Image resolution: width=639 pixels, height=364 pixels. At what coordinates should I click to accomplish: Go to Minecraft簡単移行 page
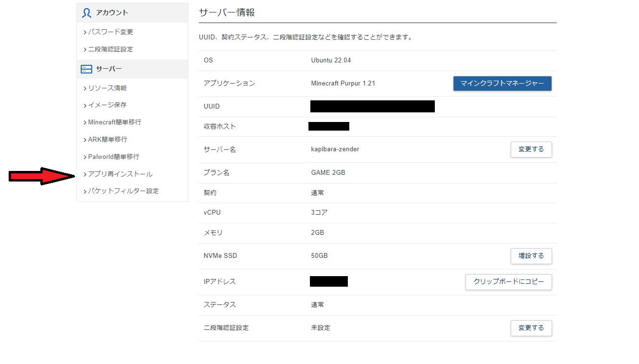pyautogui.click(x=114, y=122)
